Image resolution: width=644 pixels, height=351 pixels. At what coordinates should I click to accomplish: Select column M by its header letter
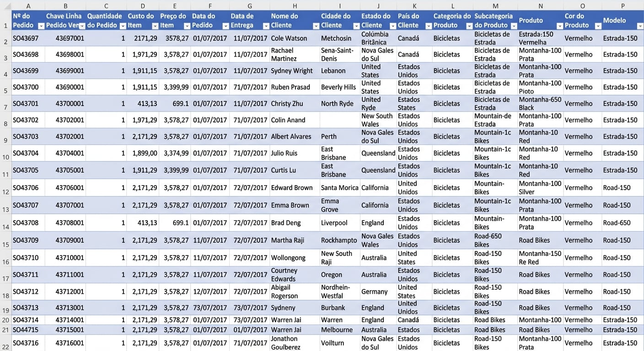coord(495,6)
